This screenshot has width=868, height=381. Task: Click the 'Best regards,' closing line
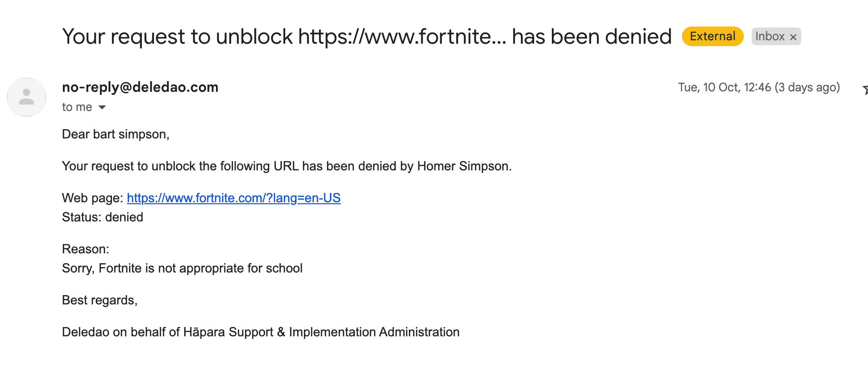[x=100, y=300]
